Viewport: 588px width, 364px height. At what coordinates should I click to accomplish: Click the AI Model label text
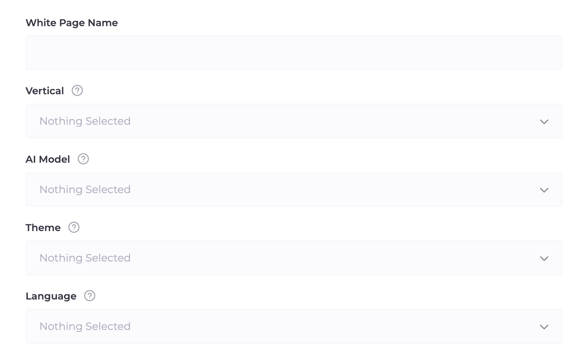pos(48,159)
